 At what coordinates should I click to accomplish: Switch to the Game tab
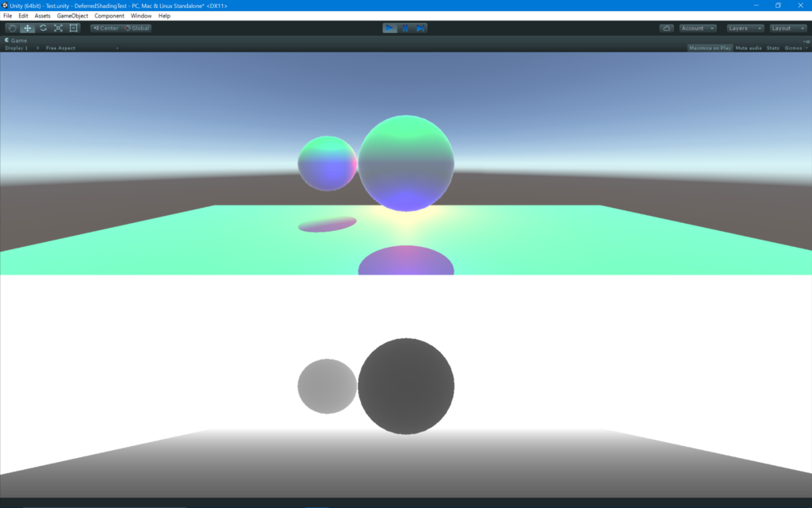[x=16, y=40]
